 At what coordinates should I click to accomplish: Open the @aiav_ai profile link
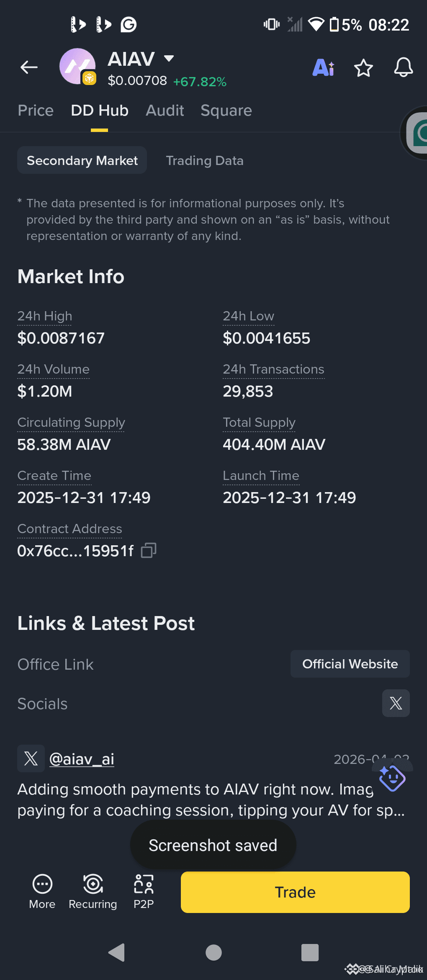[x=82, y=759]
